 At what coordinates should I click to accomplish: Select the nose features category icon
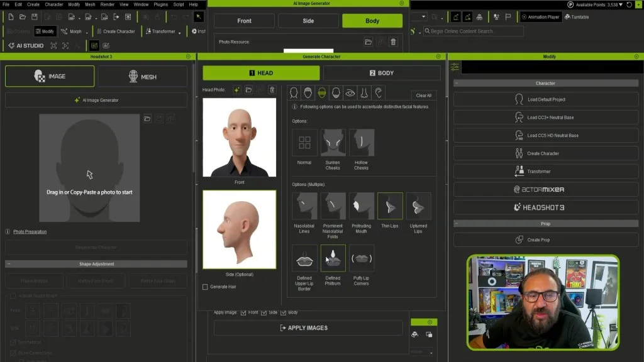(364, 93)
